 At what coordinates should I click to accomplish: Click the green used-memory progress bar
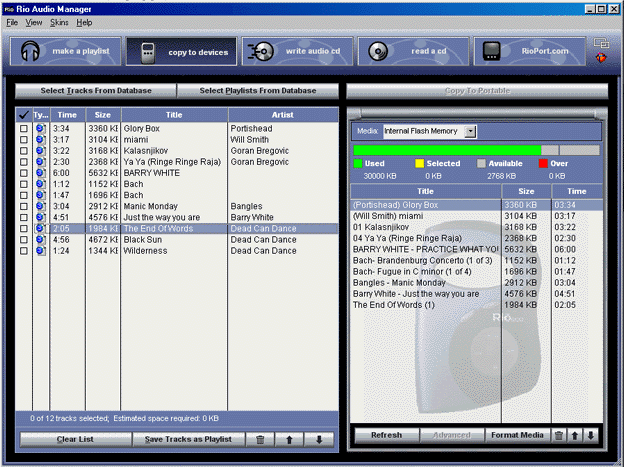pos(447,150)
